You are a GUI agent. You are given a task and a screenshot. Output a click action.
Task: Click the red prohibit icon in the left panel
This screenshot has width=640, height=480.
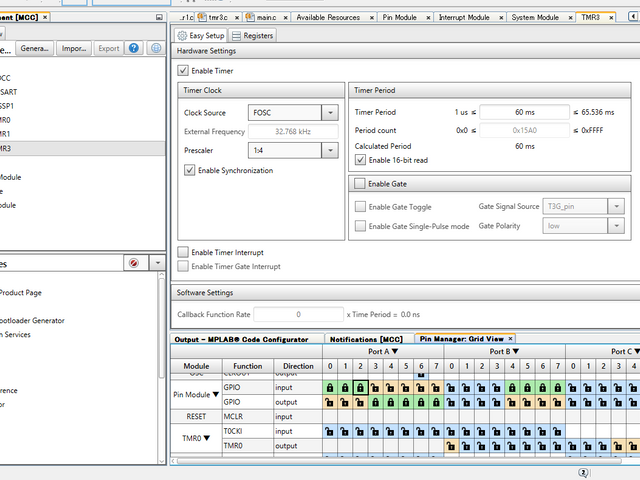[x=134, y=262]
